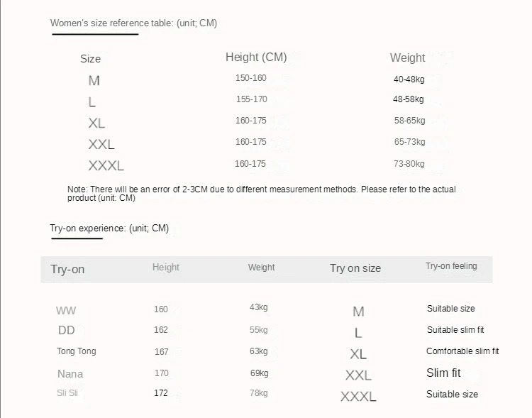The image size is (532, 418).
Task: Click the XXL try-on size for Nana
Action: pos(358,375)
